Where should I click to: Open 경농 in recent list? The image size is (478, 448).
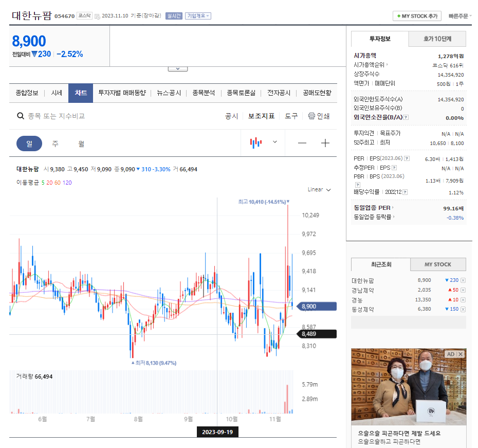click(357, 300)
